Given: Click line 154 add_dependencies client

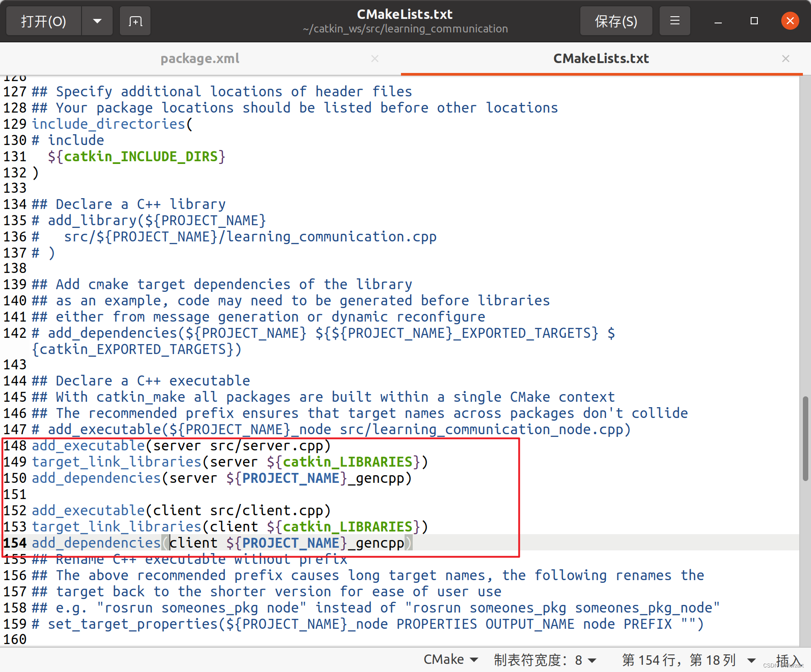Looking at the screenshot, I should pos(222,543).
